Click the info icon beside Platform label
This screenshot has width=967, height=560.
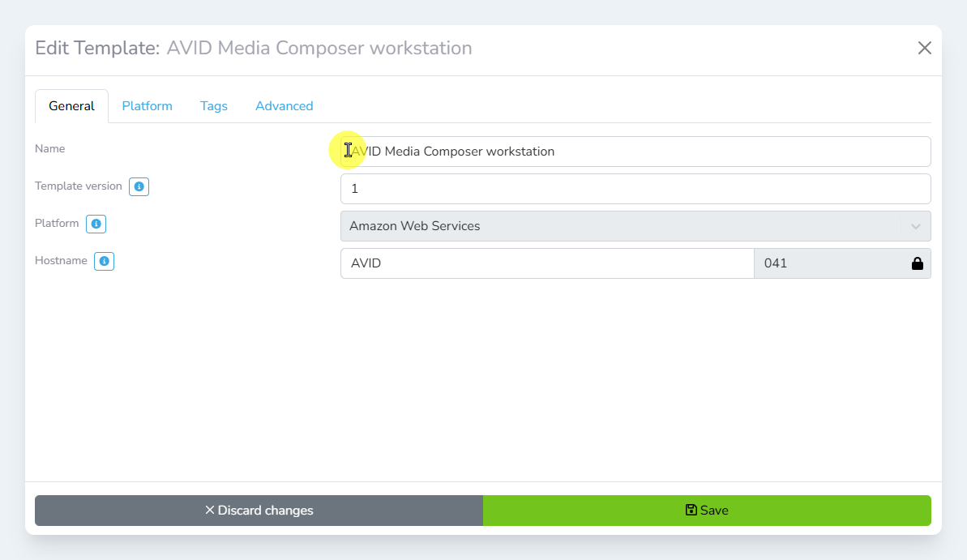96,224
